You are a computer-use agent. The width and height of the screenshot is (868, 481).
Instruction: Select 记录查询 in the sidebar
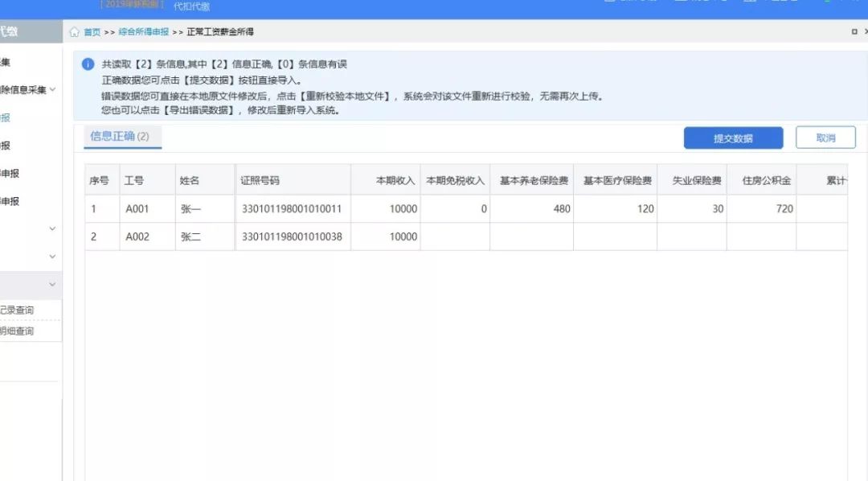point(20,310)
